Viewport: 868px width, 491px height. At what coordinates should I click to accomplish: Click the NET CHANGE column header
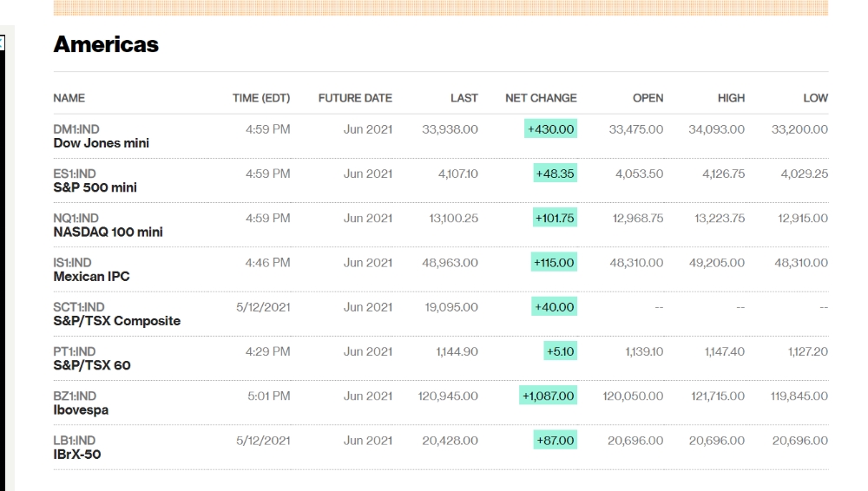(541, 98)
